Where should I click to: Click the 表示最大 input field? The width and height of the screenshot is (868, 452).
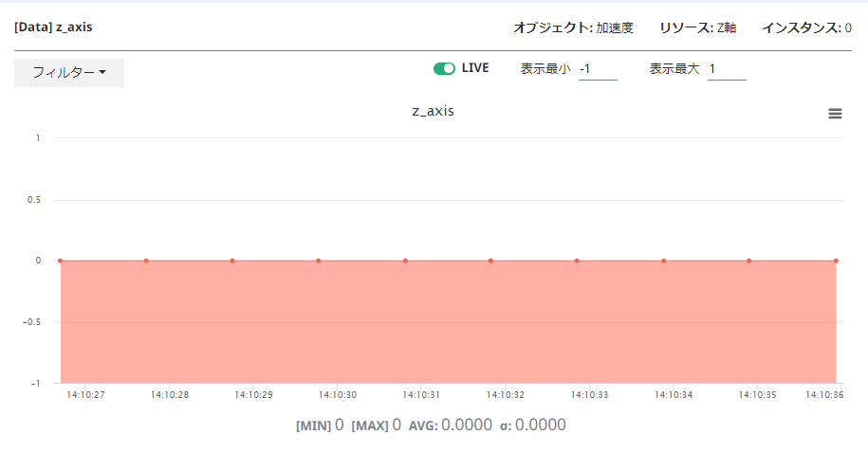(726, 69)
